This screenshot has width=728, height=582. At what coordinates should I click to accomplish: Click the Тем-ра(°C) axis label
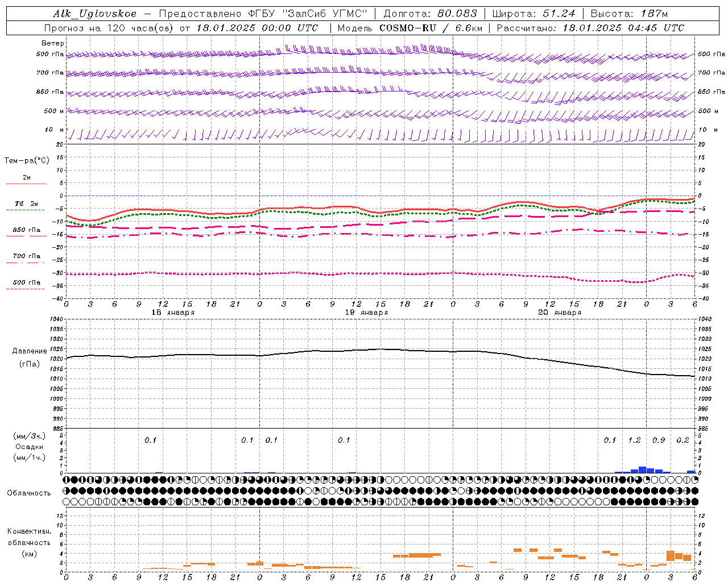click(27, 161)
